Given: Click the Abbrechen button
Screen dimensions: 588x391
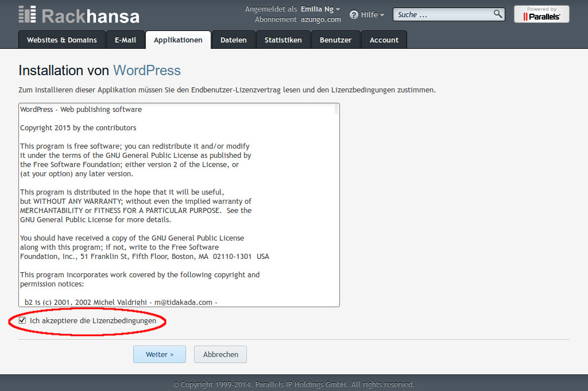Looking at the screenshot, I should pos(220,354).
